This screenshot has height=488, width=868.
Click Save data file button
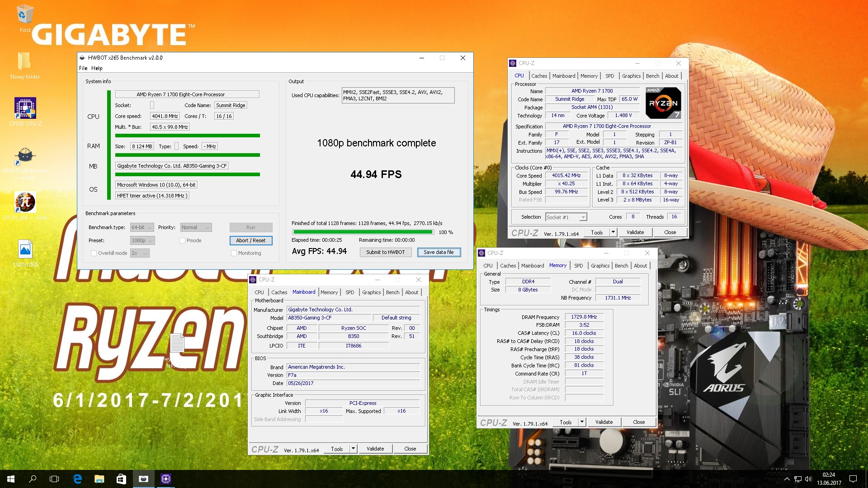439,252
